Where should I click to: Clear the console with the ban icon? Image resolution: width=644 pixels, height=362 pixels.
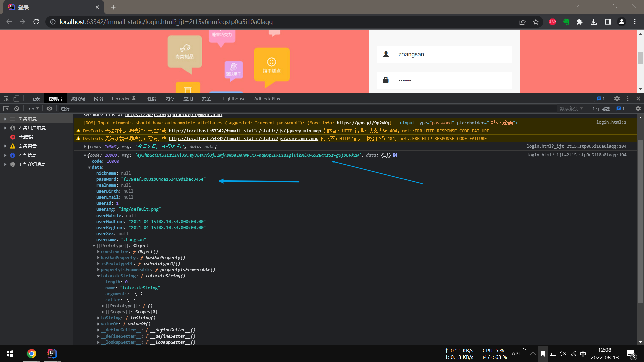tap(17, 109)
